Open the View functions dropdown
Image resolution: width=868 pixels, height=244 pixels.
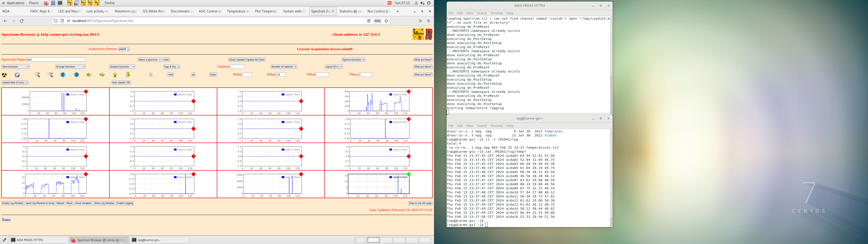tap(15, 67)
